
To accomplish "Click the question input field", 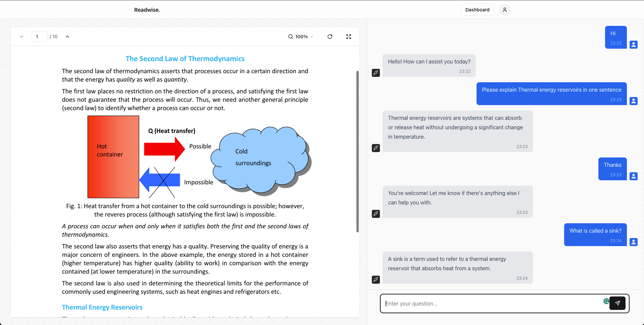I will coord(493,304).
